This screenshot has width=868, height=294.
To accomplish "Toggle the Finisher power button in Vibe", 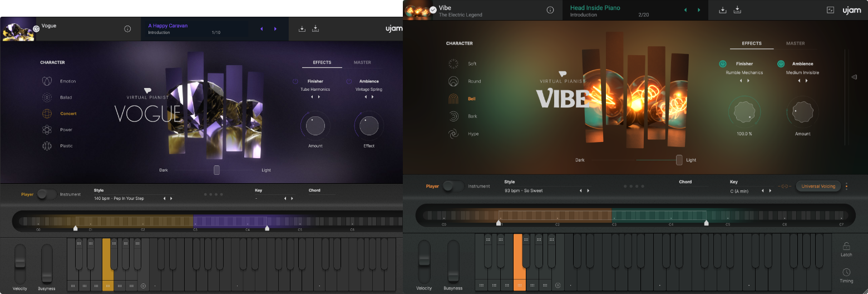I will pyautogui.click(x=723, y=64).
